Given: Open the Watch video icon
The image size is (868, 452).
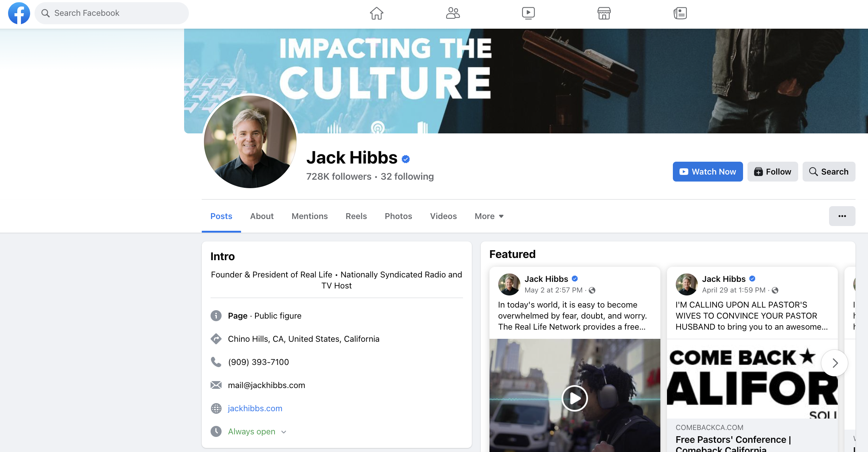Looking at the screenshot, I should (x=528, y=13).
